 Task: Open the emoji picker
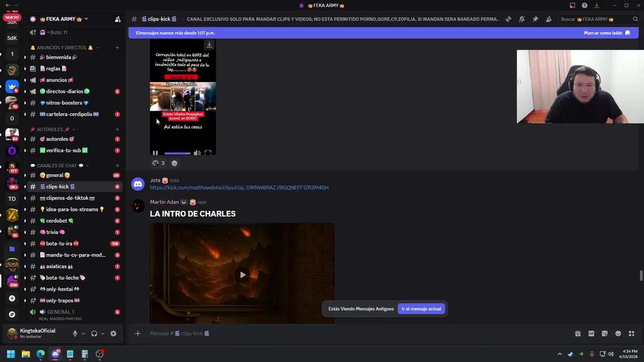click(x=618, y=333)
